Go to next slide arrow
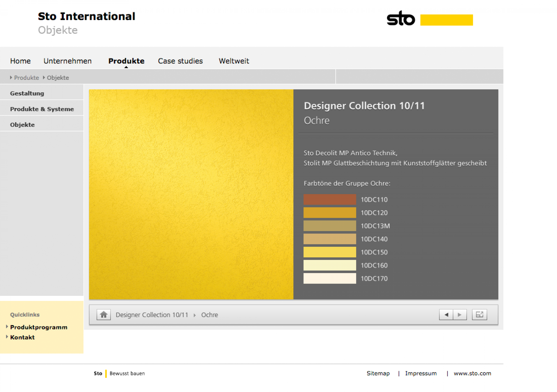 tap(460, 315)
